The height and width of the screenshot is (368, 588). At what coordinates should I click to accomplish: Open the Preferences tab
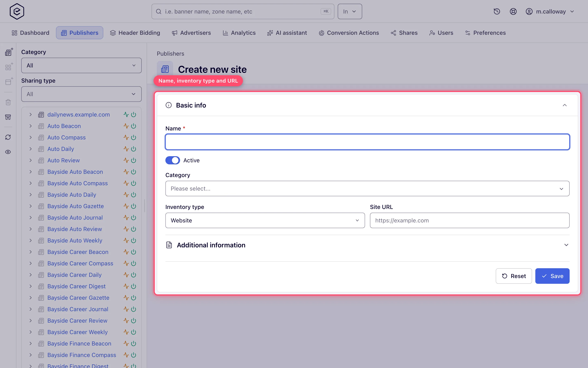coord(486,33)
